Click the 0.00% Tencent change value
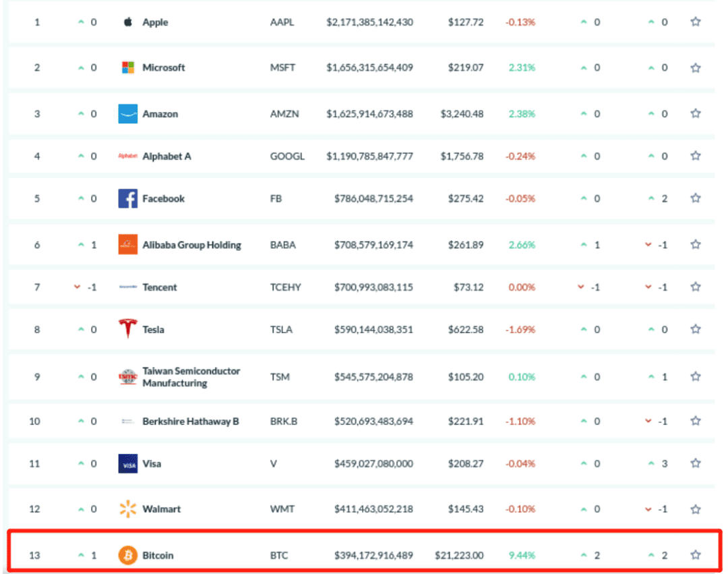The height and width of the screenshot is (574, 728). click(x=522, y=287)
